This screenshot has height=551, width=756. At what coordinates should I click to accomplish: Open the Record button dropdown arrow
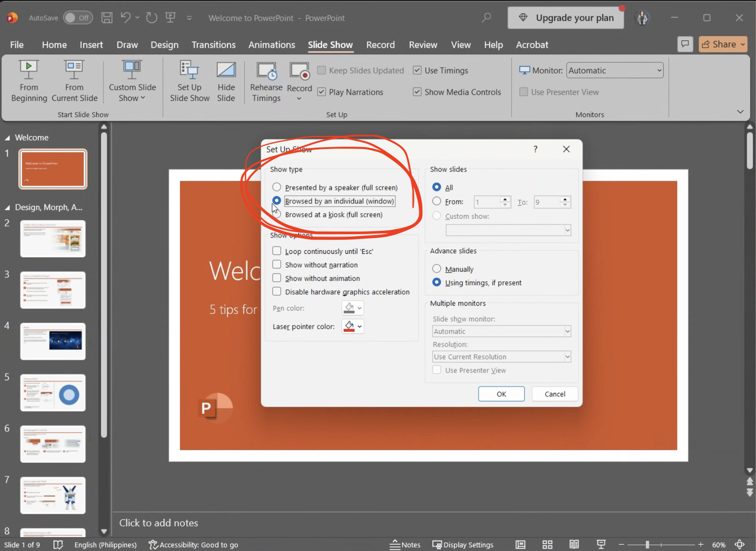299,99
